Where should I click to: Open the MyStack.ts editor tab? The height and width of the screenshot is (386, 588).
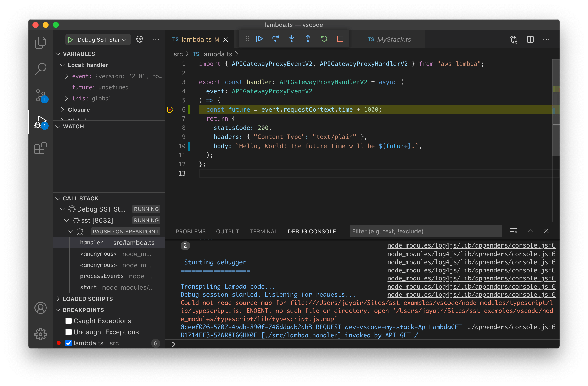(x=393, y=39)
